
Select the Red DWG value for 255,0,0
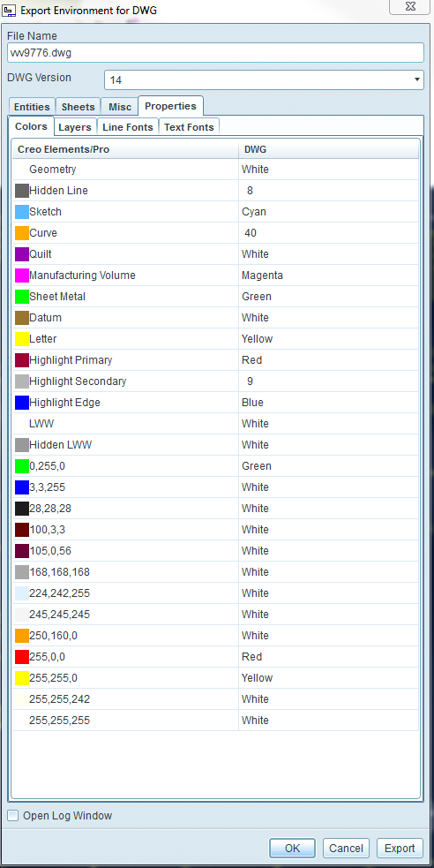(x=251, y=657)
